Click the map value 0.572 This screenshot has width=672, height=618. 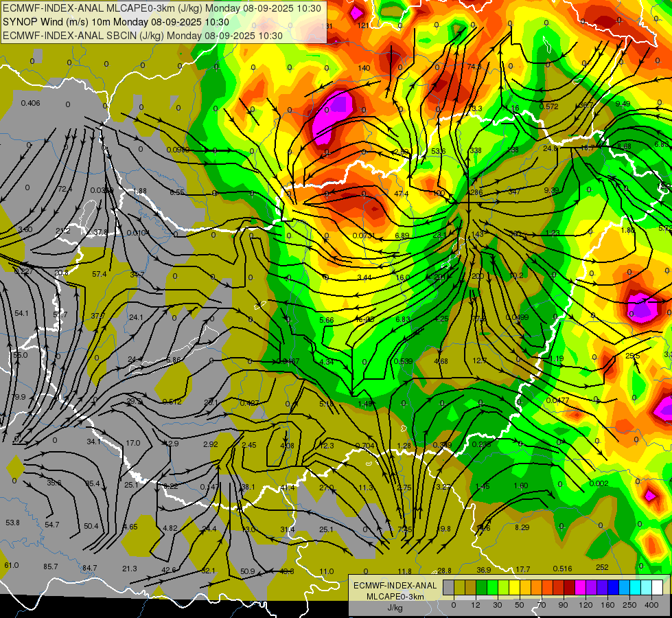tap(549, 106)
